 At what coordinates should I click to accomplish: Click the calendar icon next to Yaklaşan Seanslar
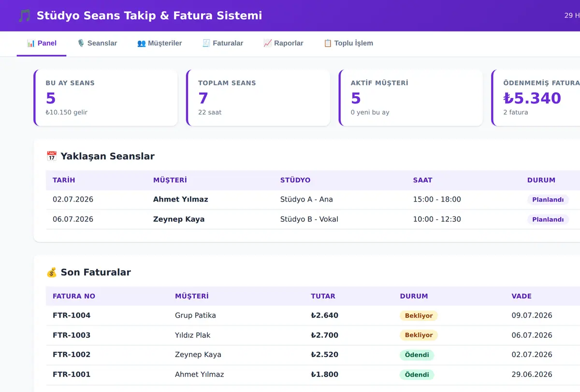(x=52, y=156)
